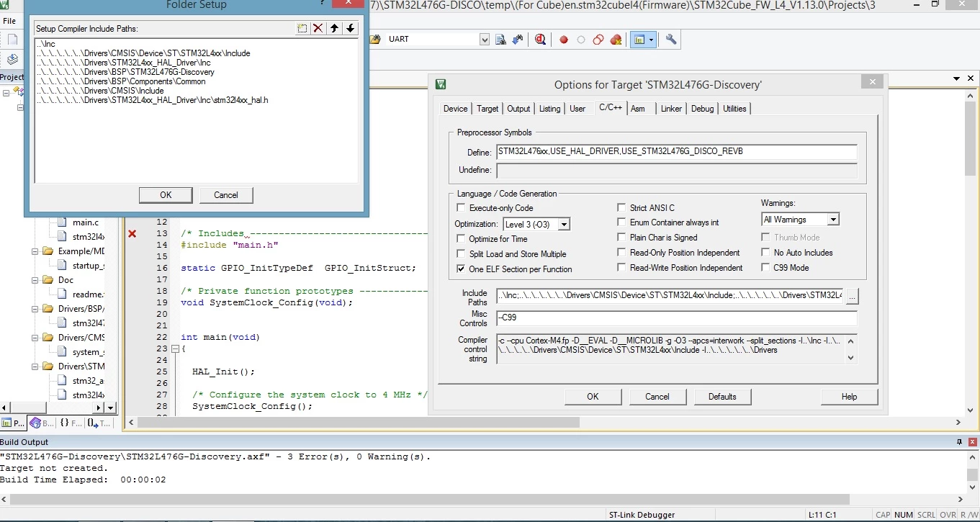The width and height of the screenshot is (980, 522).
Task: Collapse the main function fold on line 23
Action: (x=175, y=349)
